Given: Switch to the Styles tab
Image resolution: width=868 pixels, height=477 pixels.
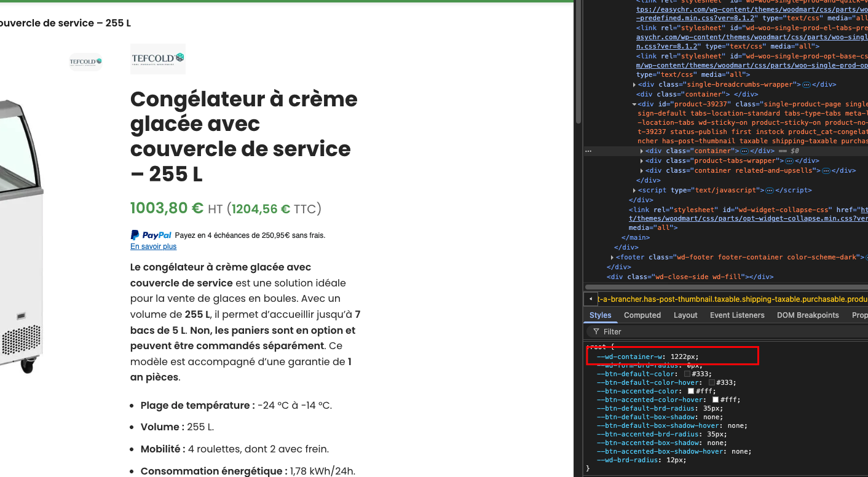Looking at the screenshot, I should [x=601, y=315].
